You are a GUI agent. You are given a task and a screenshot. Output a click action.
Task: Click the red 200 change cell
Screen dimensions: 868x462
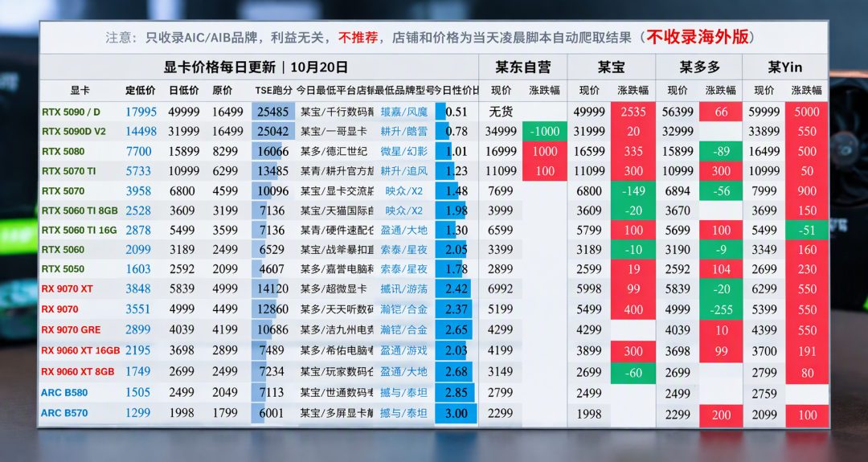pos(721,415)
